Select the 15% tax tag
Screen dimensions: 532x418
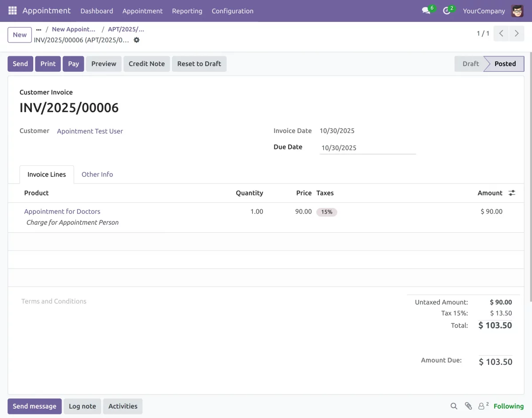pyautogui.click(x=327, y=212)
